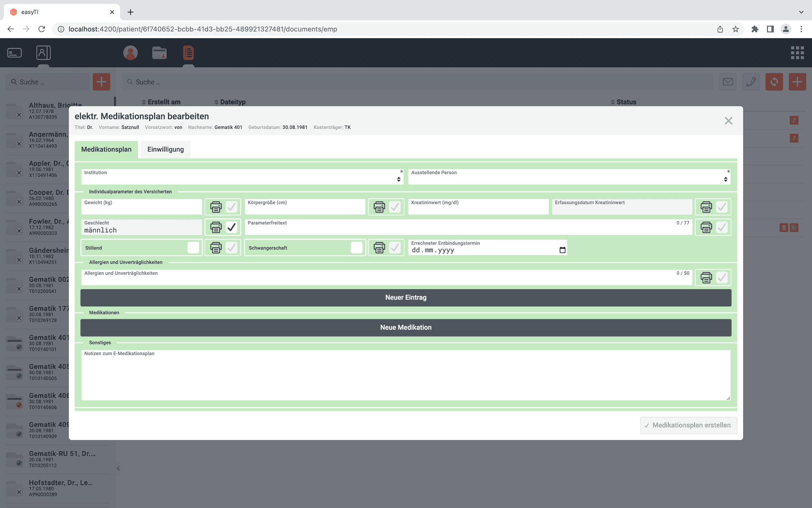Viewport: 812px width, 508px height.
Task: Select the Medikationsplan tab
Action: (x=106, y=149)
